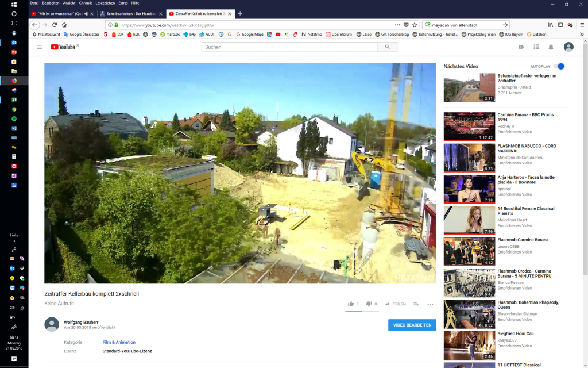
Task: Open YouTube apps grid icon
Action: point(536,47)
